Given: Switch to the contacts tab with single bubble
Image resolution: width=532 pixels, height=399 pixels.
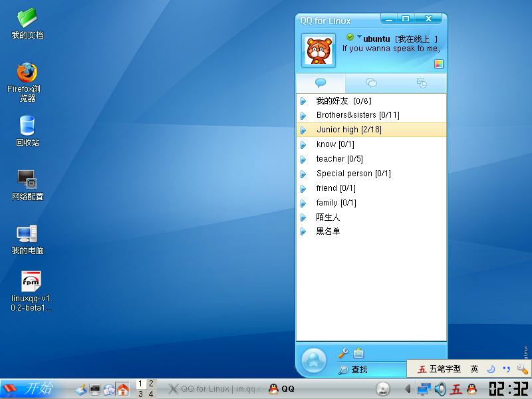Looking at the screenshot, I should 321,82.
